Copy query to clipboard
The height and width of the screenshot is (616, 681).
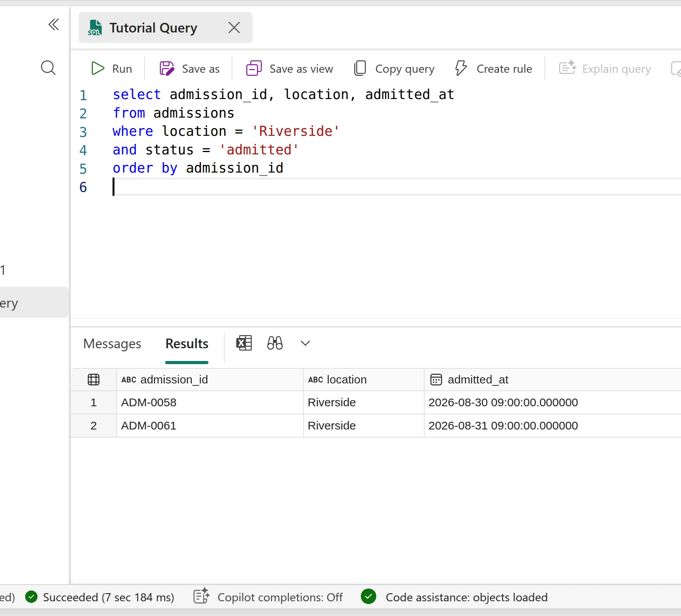click(394, 68)
